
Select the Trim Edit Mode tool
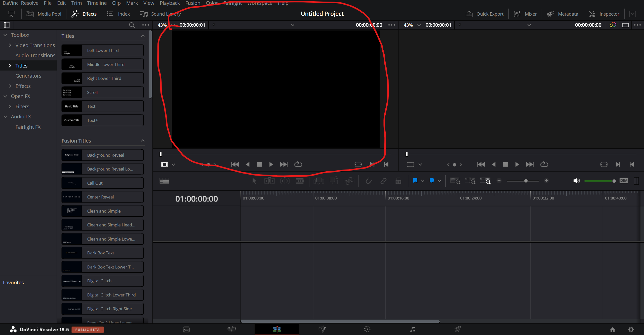(269, 181)
